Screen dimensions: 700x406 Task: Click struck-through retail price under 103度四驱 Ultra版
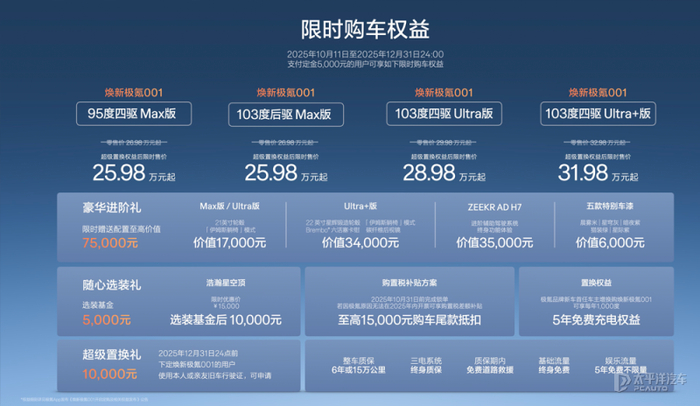[x=443, y=142]
